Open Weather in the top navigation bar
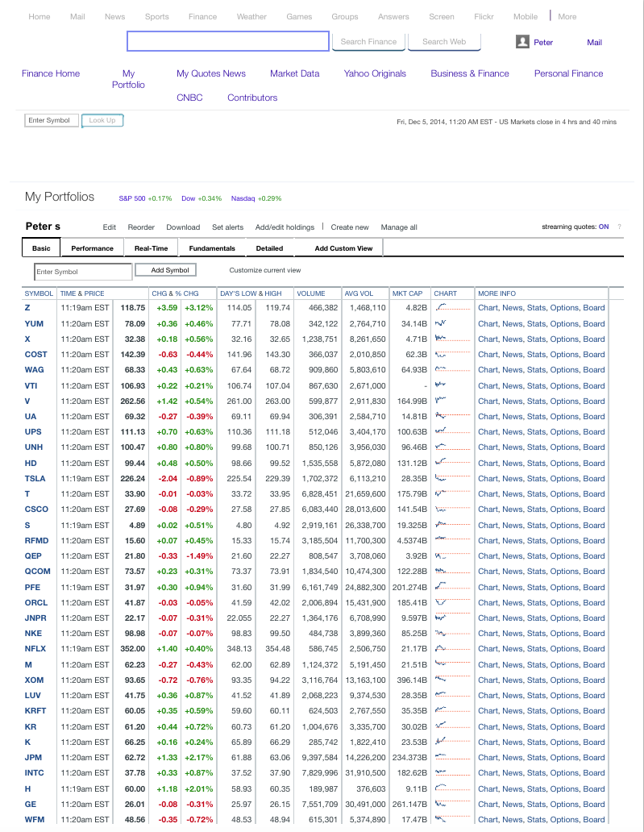This screenshot has height=832, width=644. [251, 16]
